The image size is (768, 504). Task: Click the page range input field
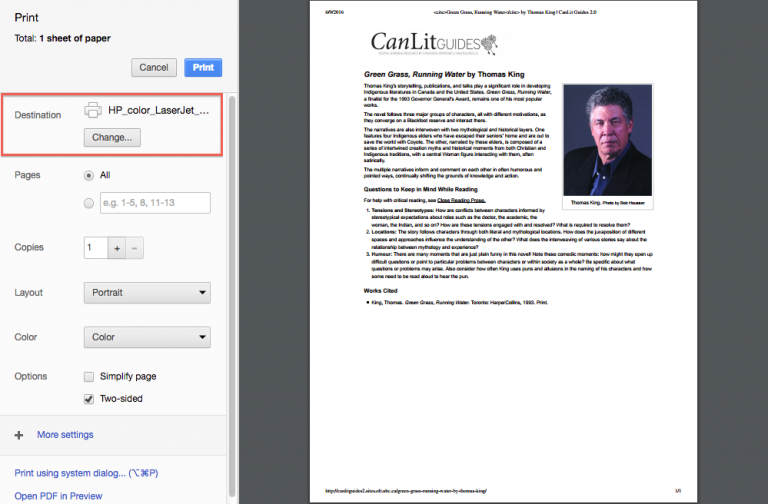coord(155,203)
